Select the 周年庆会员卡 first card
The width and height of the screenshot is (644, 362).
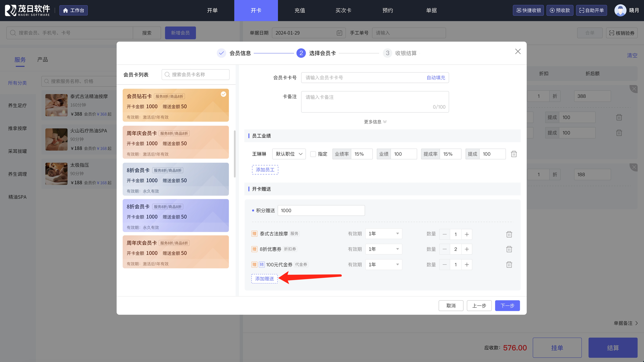tap(176, 142)
